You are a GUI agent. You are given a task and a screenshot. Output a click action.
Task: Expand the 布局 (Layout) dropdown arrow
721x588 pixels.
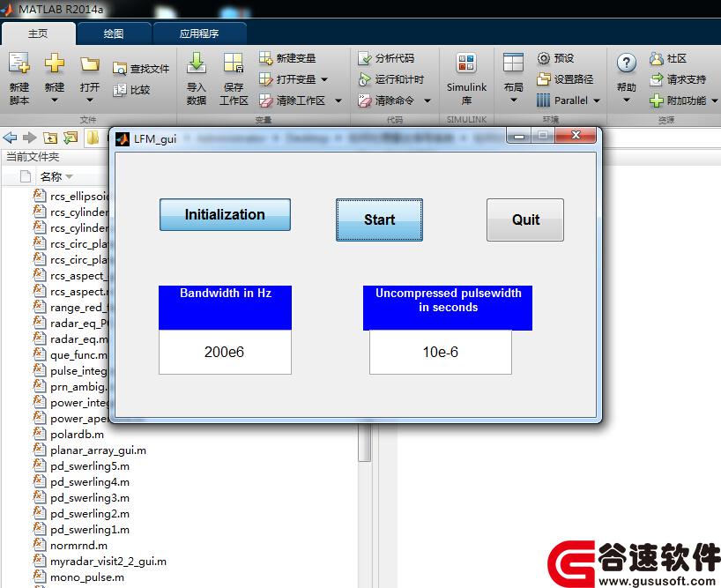click(514, 100)
